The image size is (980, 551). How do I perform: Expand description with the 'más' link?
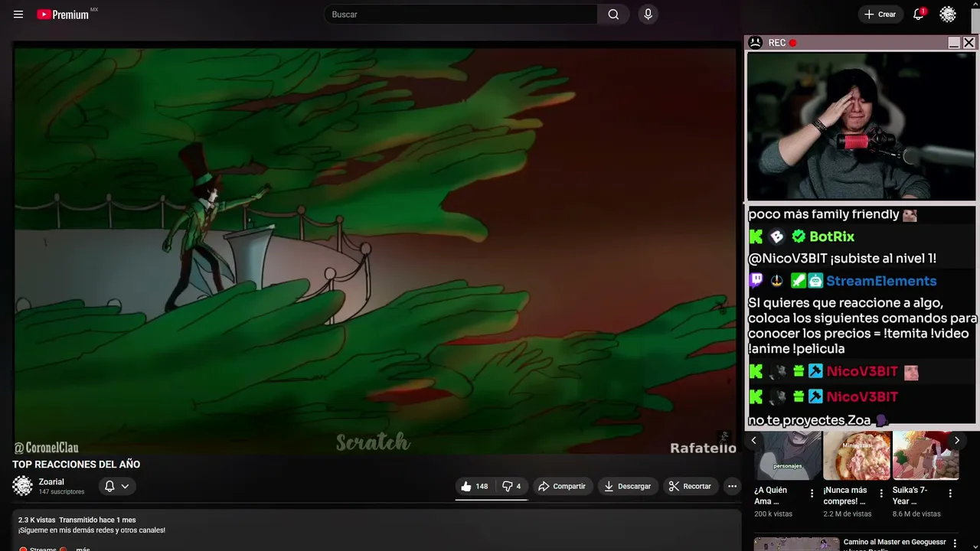tap(83, 548)
